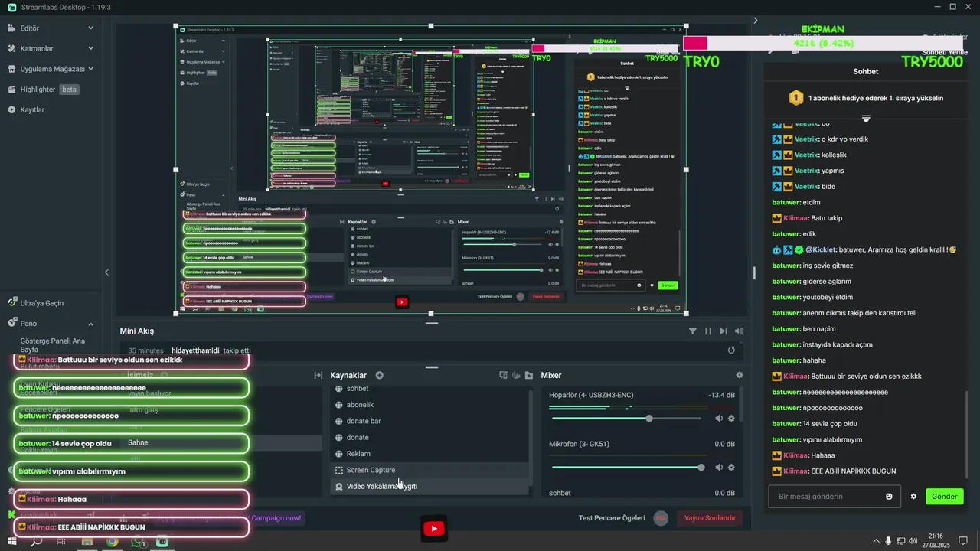Open the Editör section icon in sidebar

tap(12, 28)
